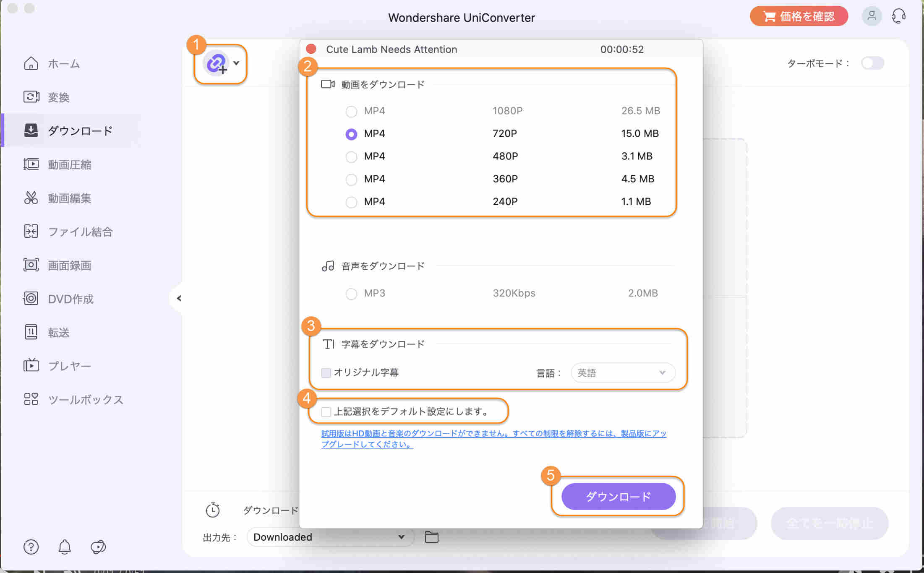Image resolution: width=924 pixels, height=573 pixels.
Task: Go to 動画編集 video editing
Action: (x=57, y=198)
